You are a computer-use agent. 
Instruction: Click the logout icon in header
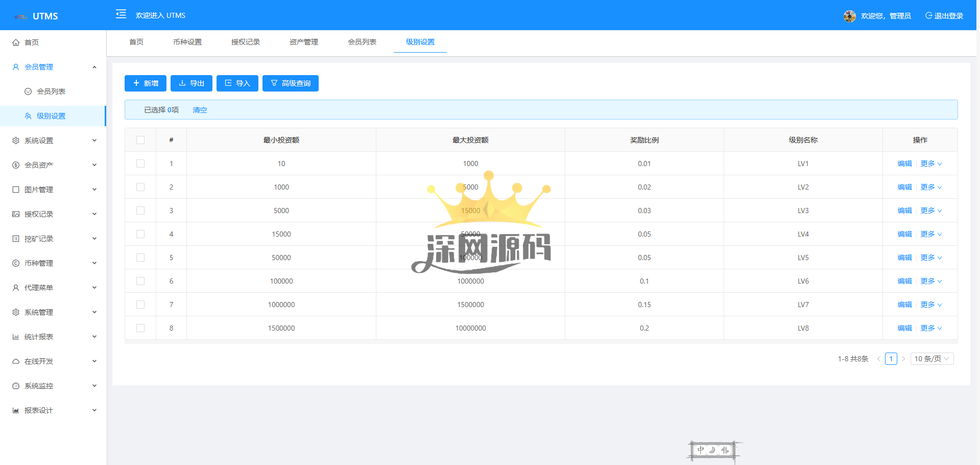tap(928, 16)
